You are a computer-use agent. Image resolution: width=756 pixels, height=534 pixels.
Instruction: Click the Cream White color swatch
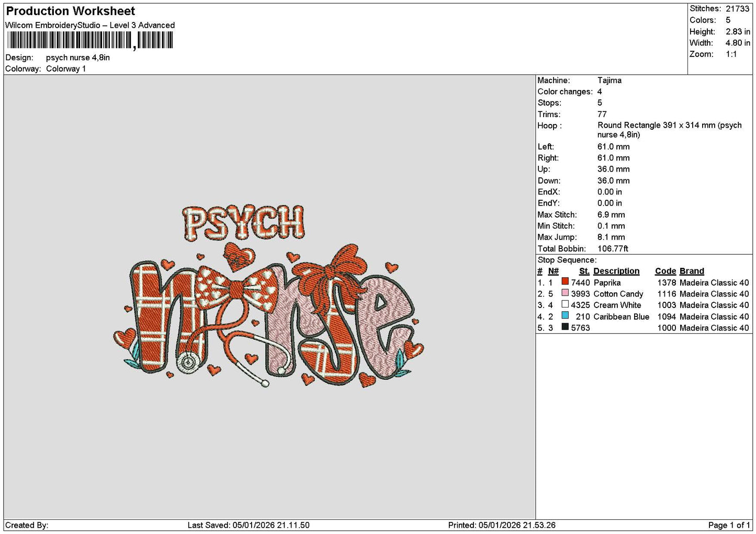[565, 304]
